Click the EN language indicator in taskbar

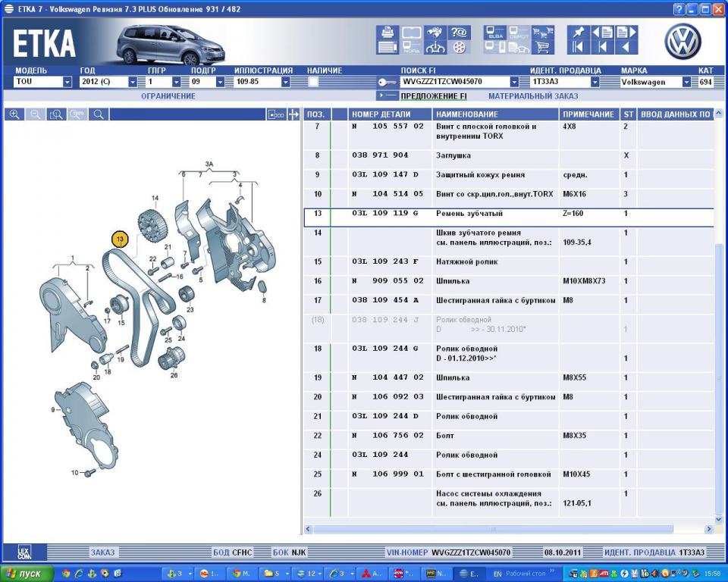[x=497, y=574]
